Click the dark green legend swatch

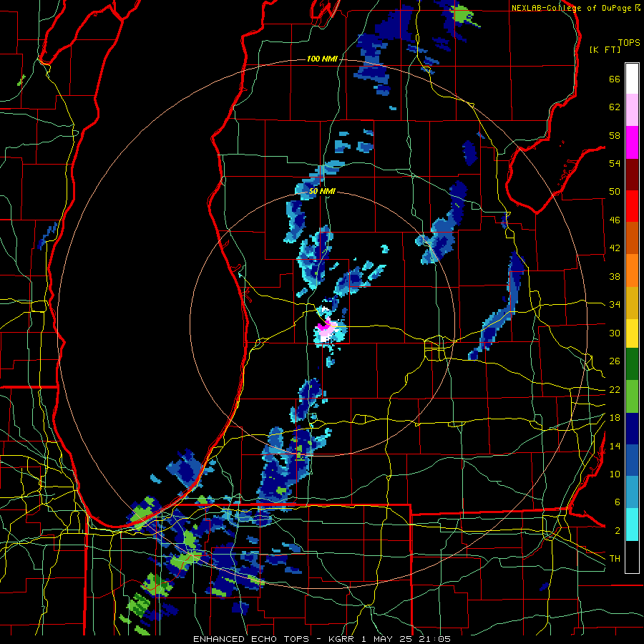coord(632,364)
